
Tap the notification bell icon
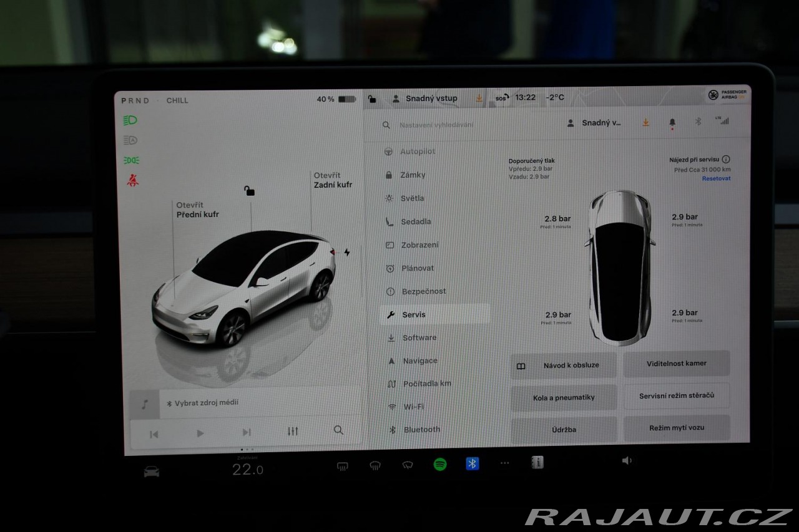[x=672, y=123]
